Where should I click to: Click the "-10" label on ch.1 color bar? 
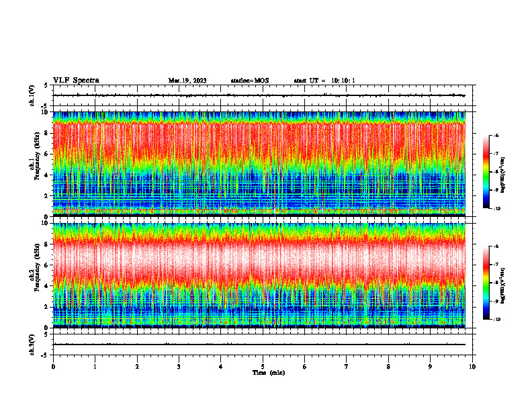tap(496, 209)
